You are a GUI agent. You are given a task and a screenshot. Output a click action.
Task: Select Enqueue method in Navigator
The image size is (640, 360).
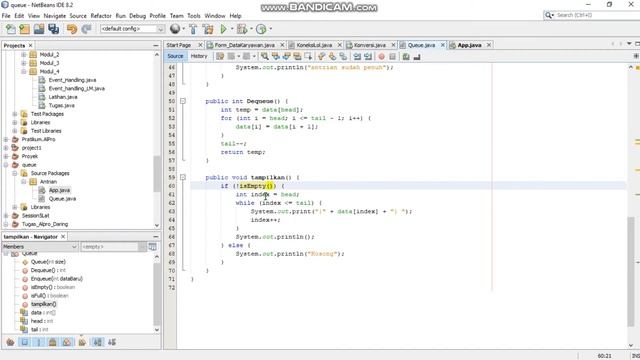pos(56,279)
